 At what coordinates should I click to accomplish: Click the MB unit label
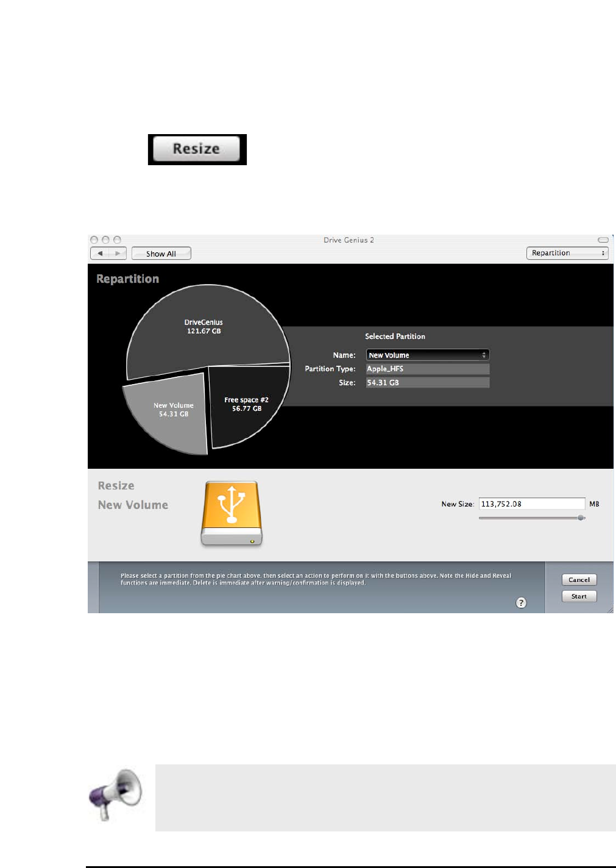pos(594,504)
